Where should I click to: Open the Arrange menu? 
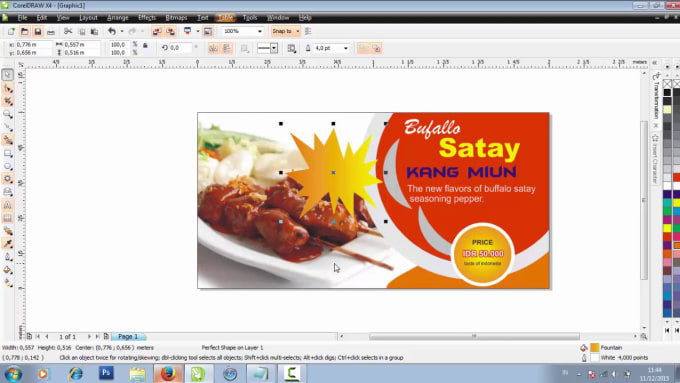[118, 18]
